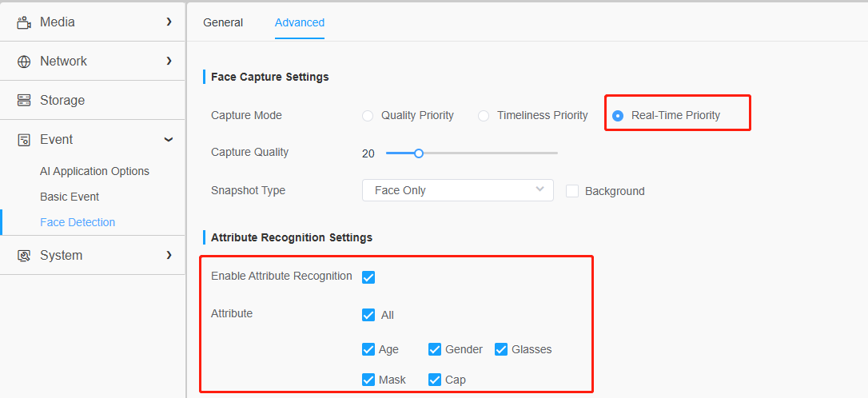The image size is (868, 398).
Task: Enable the Background checkbox
Action: 572,191
